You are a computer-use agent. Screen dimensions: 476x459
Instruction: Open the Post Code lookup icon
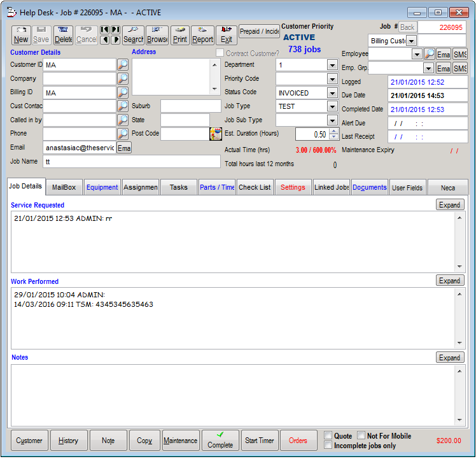(x=215, y=134)
